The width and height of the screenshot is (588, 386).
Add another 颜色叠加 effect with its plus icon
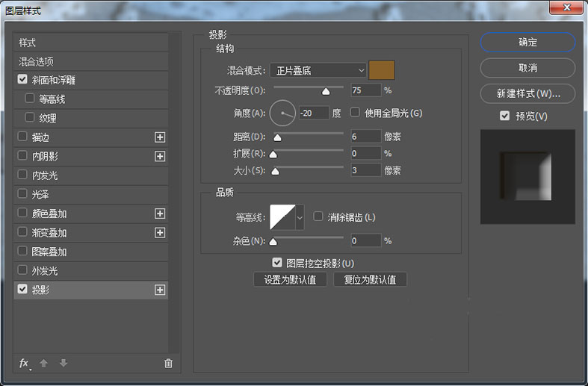(160, 214)
